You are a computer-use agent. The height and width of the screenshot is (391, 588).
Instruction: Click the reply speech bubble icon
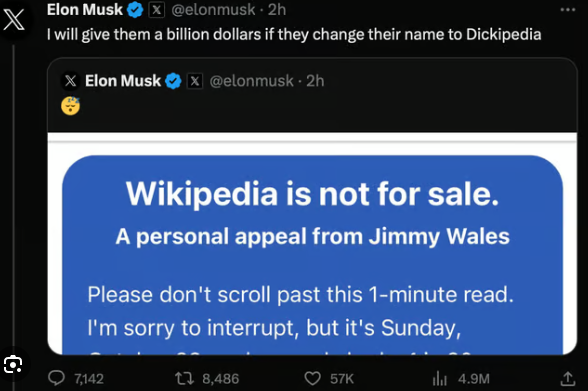point(57,378)
